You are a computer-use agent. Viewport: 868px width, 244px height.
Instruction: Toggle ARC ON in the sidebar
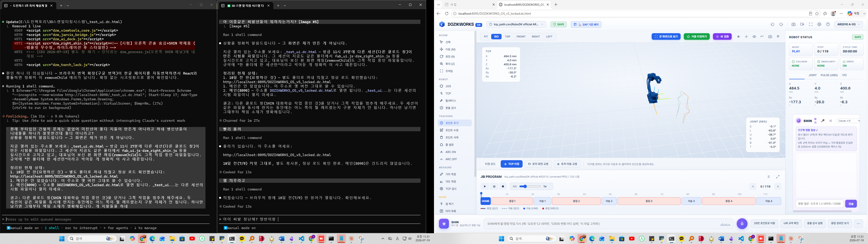(455, 152)
